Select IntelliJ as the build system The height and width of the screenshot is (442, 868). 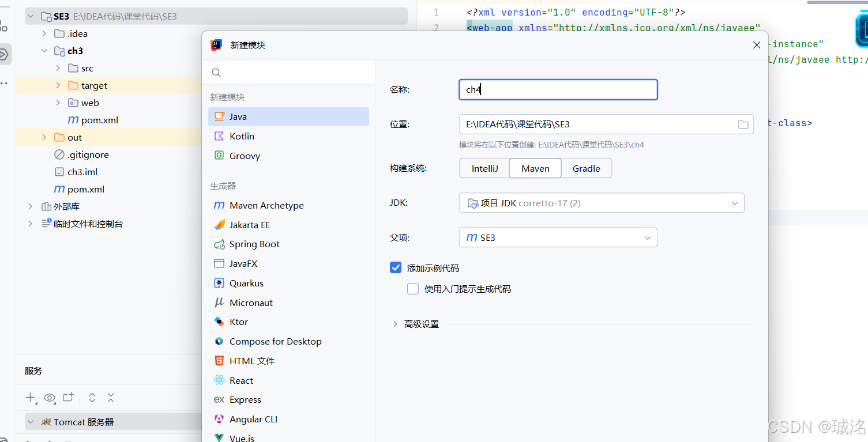click(484, 168)
